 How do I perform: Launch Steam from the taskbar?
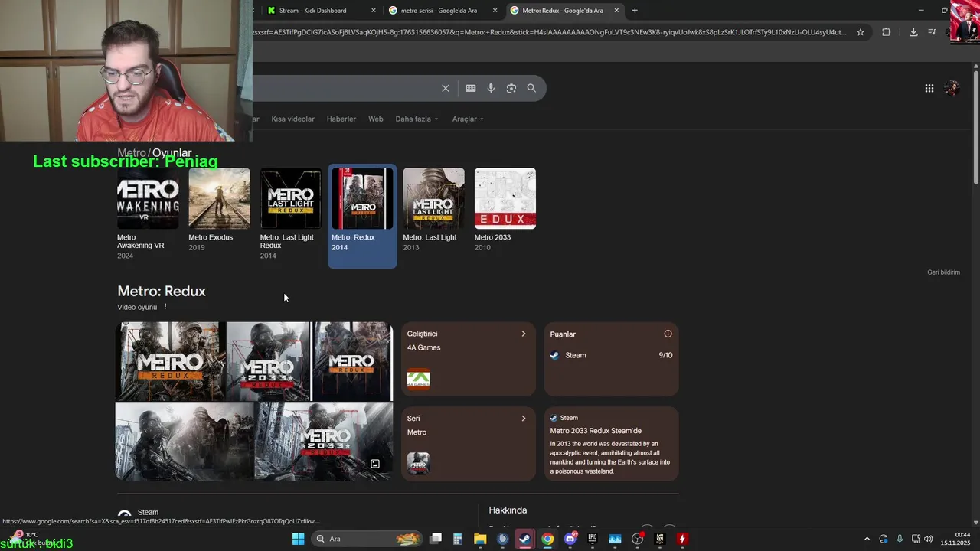(524, 539)
